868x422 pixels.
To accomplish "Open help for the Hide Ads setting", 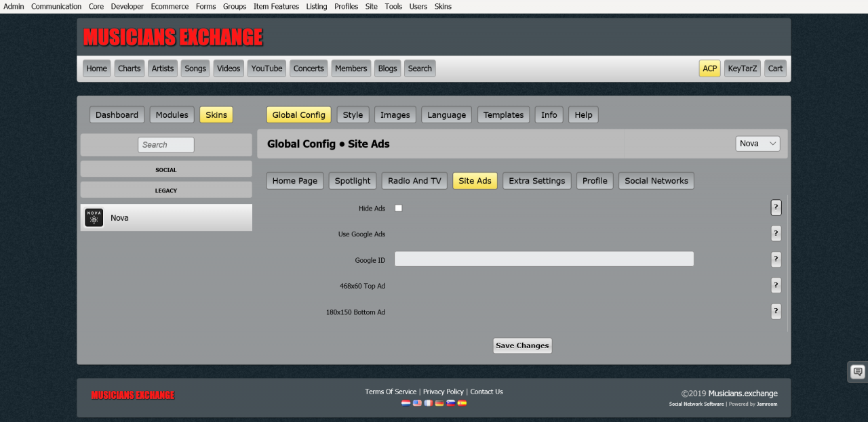I will 776,207.
